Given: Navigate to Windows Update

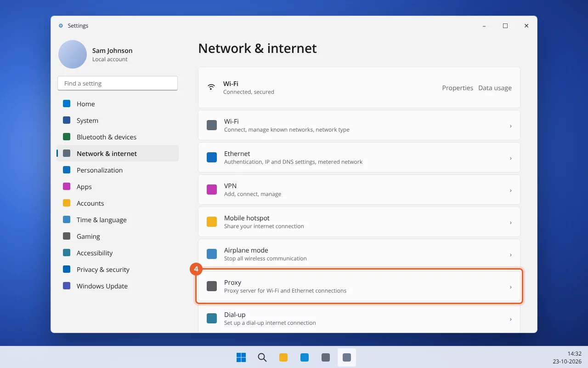Looking at the screenshot, I should pyautogui.click(x=118, y=286).
